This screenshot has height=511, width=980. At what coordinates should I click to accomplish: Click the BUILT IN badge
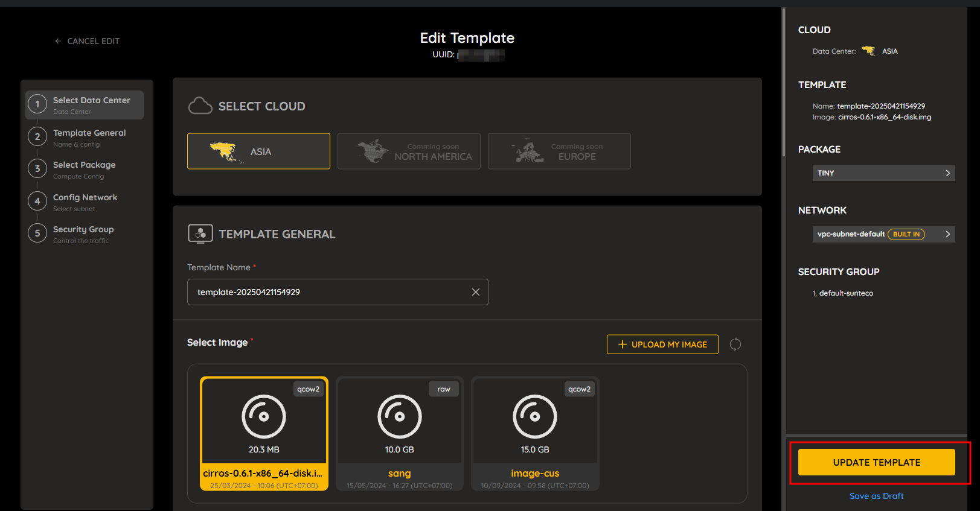click(906, 234)
